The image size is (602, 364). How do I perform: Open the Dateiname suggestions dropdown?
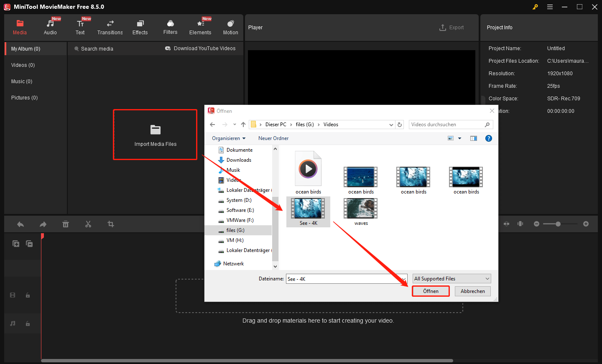pyautogui.click(x=404, y=278)
